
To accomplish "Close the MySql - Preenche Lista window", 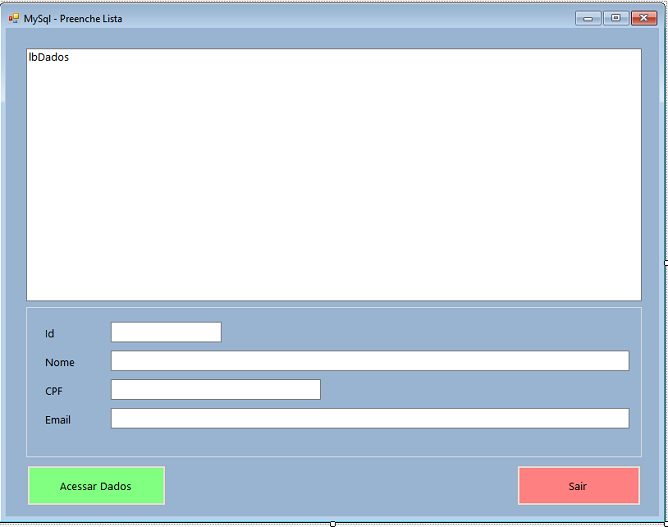I will pos(644,18).
